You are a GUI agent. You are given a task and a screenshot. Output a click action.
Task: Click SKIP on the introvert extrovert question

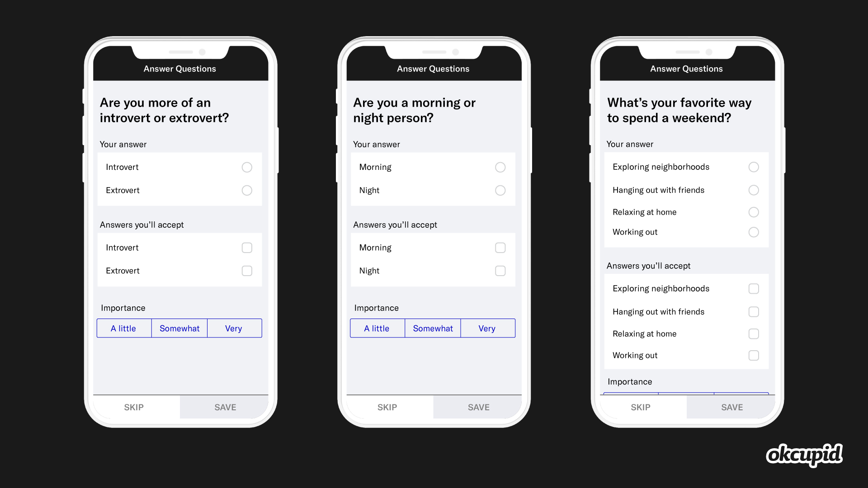pyautogui.click(x=134, y=407)
